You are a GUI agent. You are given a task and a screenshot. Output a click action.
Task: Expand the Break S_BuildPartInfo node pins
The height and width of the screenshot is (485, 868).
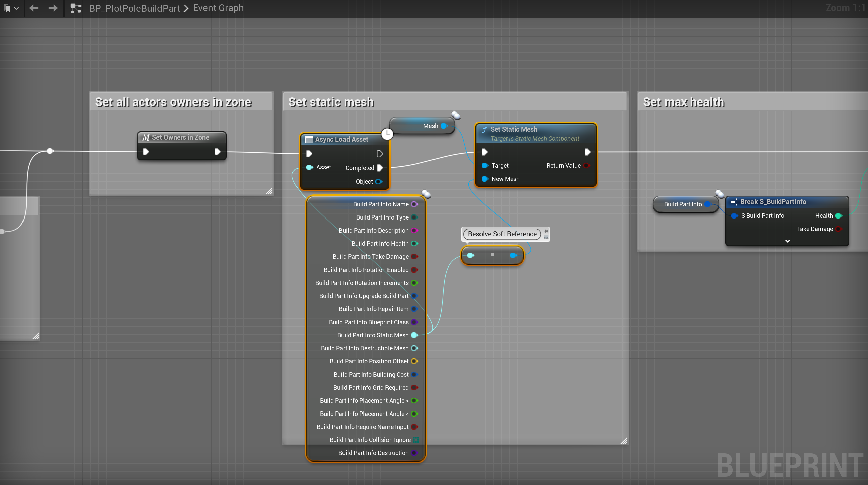pyautogui.click(x=787, y=241)
